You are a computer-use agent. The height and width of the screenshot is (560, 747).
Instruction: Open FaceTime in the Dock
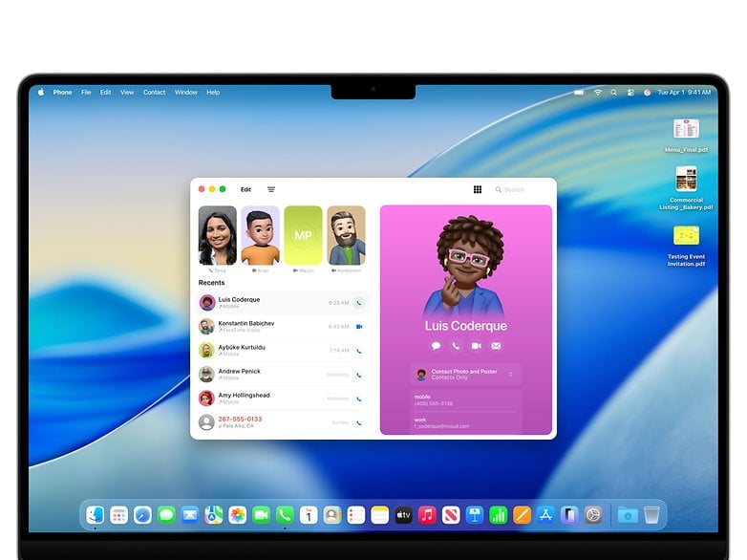coord(261,515)
